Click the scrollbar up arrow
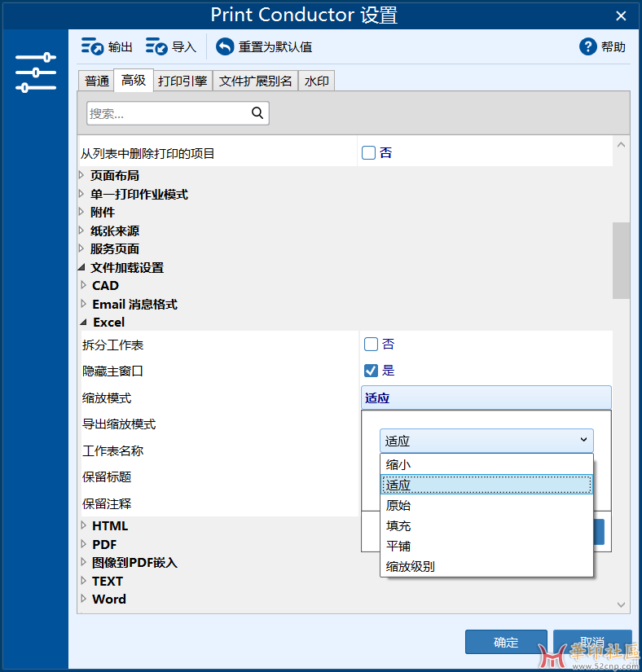642x672 pixels. click(621, 145)
